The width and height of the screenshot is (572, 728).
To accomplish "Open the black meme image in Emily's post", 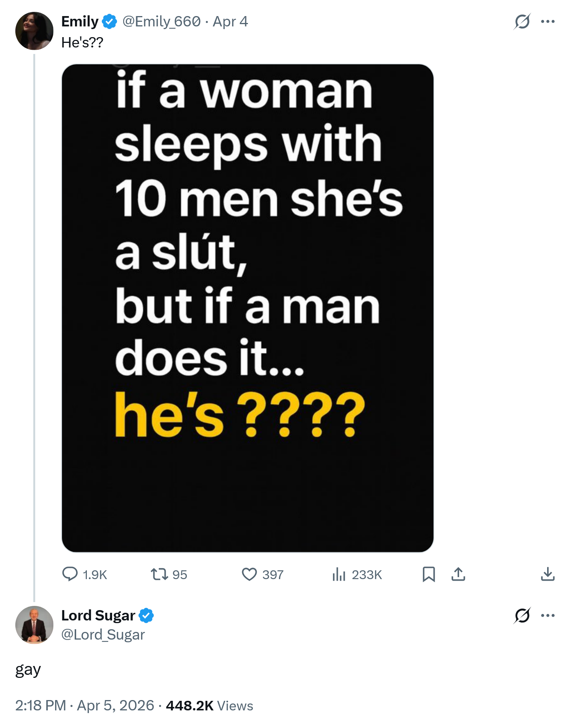I will tap(248, 308).
